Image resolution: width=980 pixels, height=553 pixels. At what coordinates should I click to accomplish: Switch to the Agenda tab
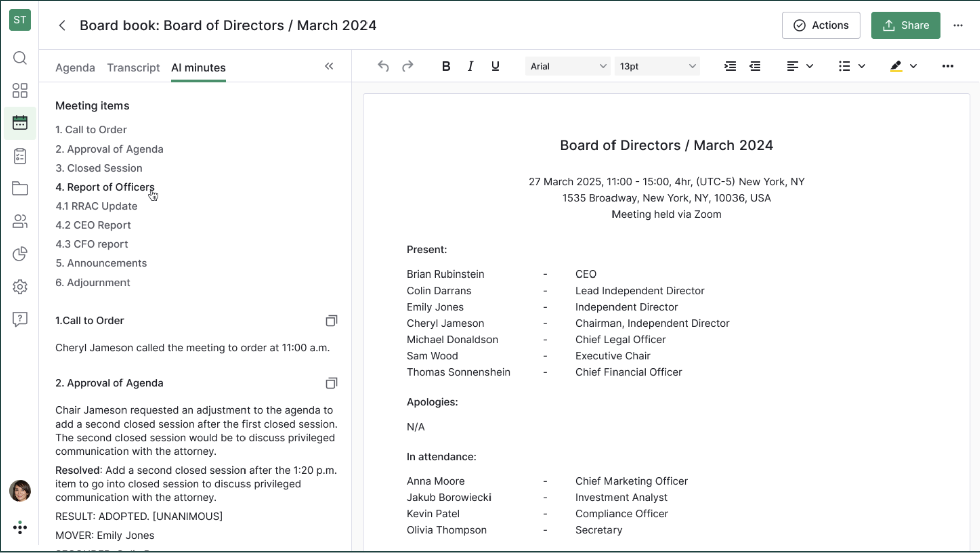click(x=75, y=68)
